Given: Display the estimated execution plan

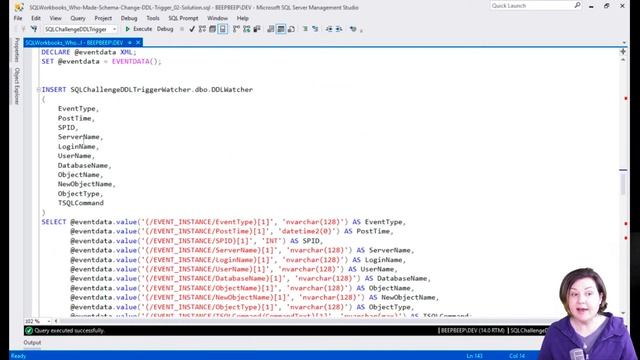Looking at the screenshot, I should tap(202, 29).
